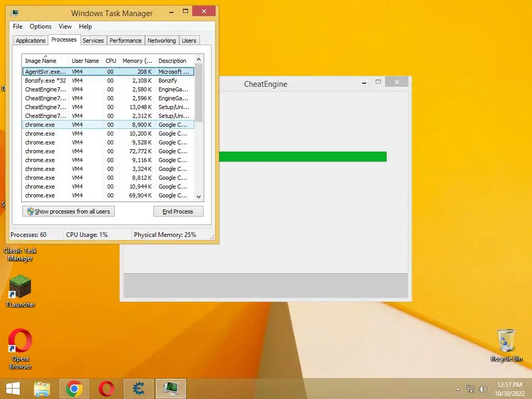
Task: Select CheatEngine process using 2,596 K
Action: (x=108, y=98)
